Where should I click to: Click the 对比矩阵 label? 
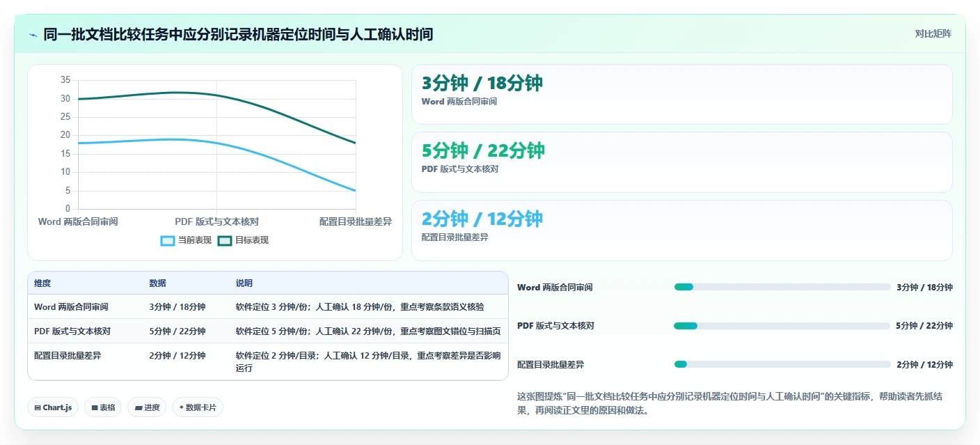(933, 33)
